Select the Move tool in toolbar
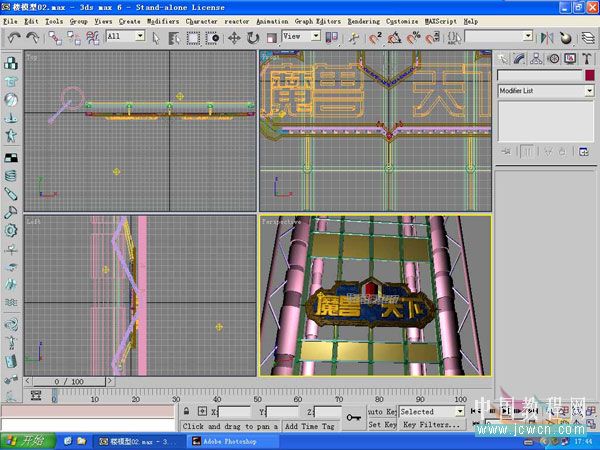The image size is (600, 450). point(235,37)
